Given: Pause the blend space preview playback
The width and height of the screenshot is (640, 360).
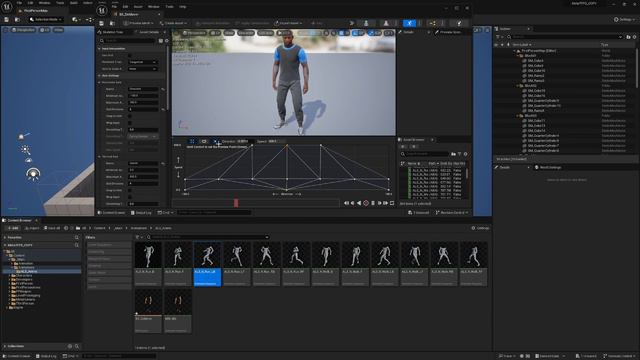Looking at the screenshot, I should tap(373, 203).
